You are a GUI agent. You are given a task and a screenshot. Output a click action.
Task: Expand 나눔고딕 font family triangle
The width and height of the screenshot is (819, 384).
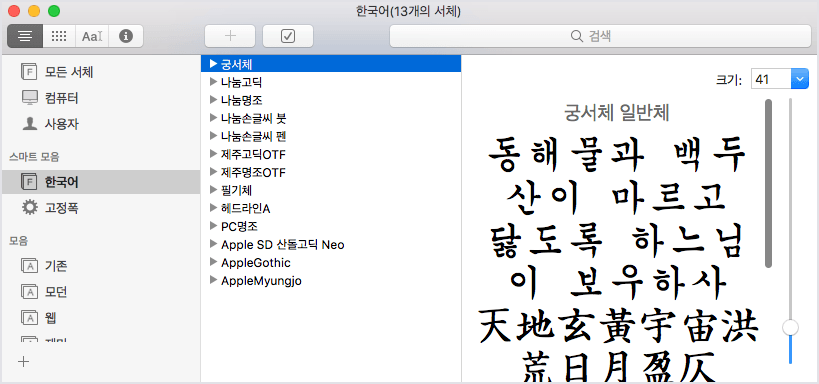pos(213,82)
